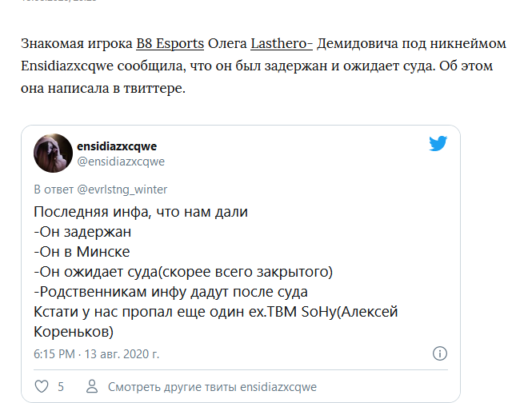
Task: Click the name Кореньков) in the tweet
Action: point(74,330)
